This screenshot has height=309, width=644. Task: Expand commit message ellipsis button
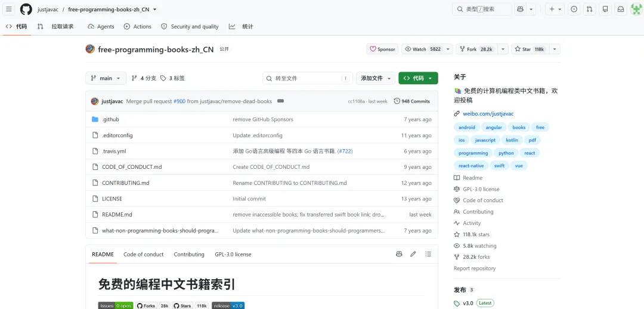pyautogui.click(x=280, y=101)
